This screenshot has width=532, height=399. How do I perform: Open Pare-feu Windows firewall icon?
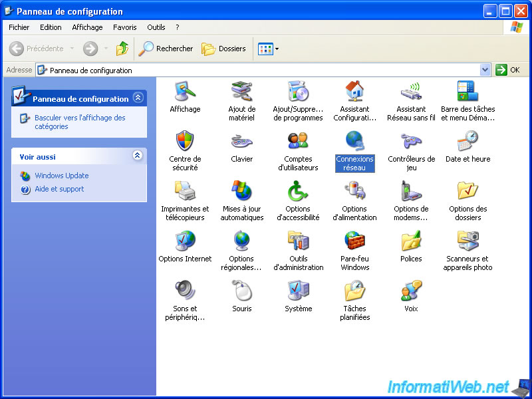click(354, 241)
